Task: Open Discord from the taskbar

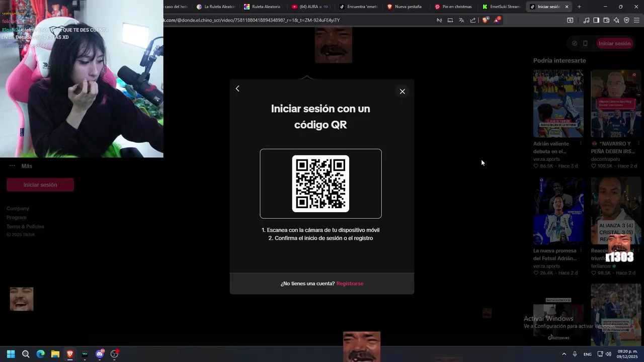Action: pos(100,354)
